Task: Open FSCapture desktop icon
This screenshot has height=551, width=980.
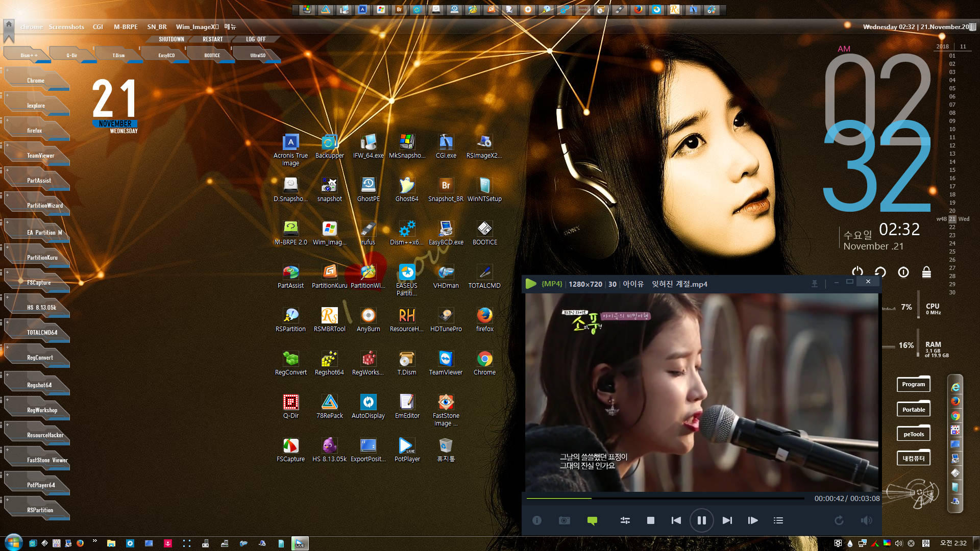Action: 290,450
